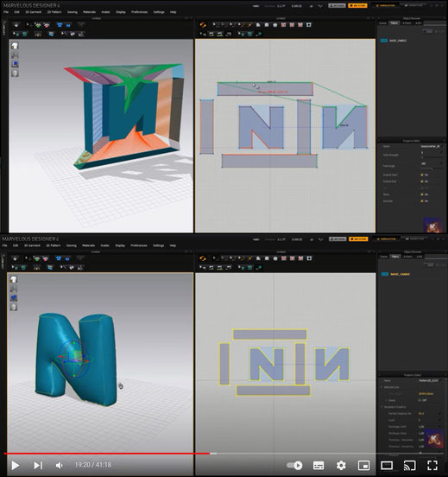This screenshot has width=448, height=477.
Task: Click the last white square icon in upper 2D toolbar
Action: [x=309, y=25]
